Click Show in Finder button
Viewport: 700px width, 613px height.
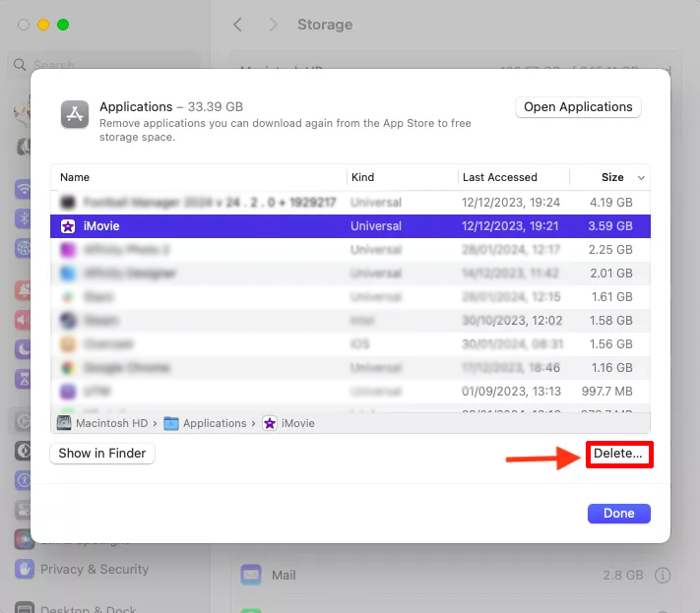(102, 454)
